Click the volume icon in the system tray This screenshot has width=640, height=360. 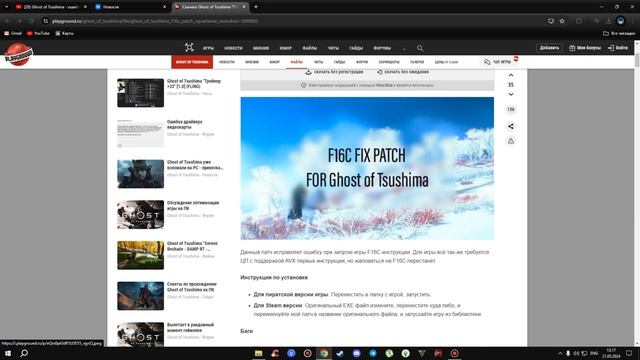pyautogui.click(x=576, y=353)
